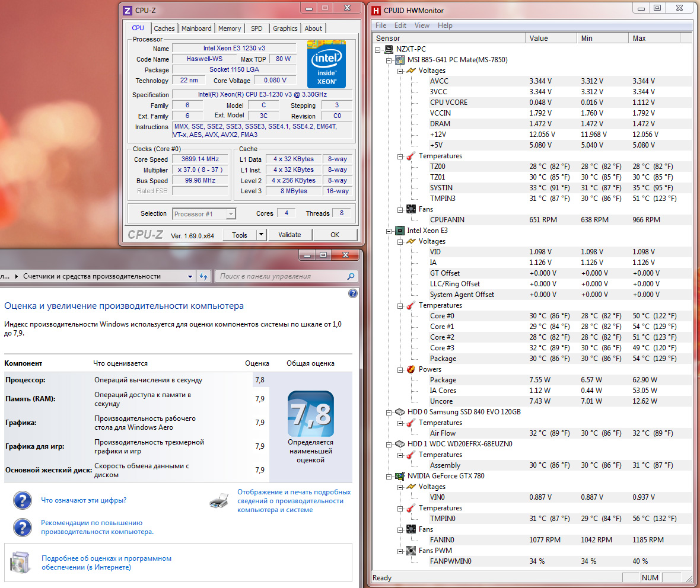The image size is (700, 588).
Task: Open the Memory tab in CPU-Z
Action: (230, 28)
